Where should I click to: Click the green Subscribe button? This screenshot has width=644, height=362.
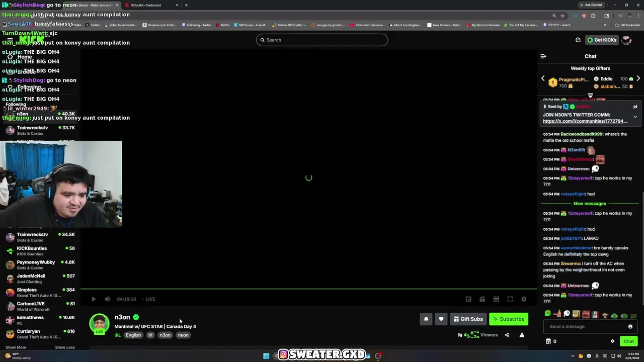tap(509, 319)
